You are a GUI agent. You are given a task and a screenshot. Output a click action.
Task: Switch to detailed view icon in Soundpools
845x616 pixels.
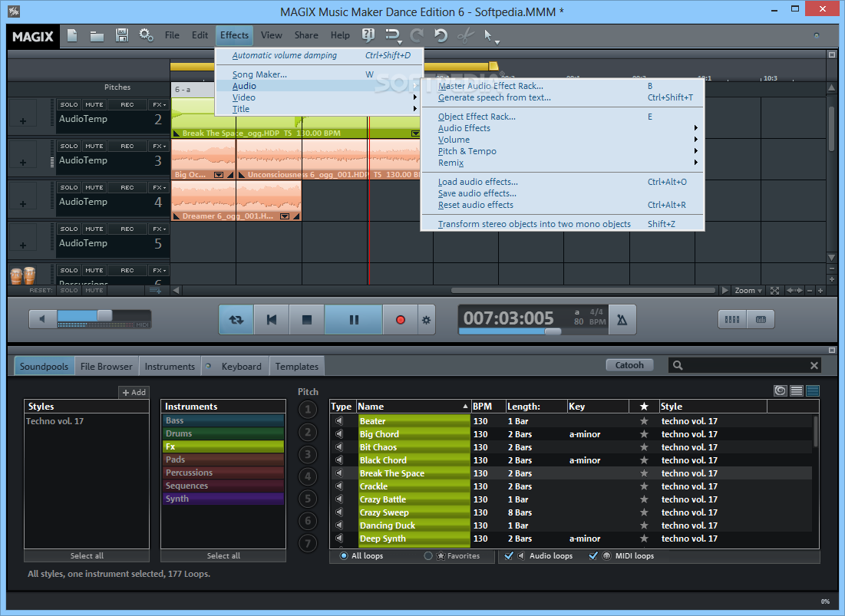pyautogui.click(x=813, y=391)
